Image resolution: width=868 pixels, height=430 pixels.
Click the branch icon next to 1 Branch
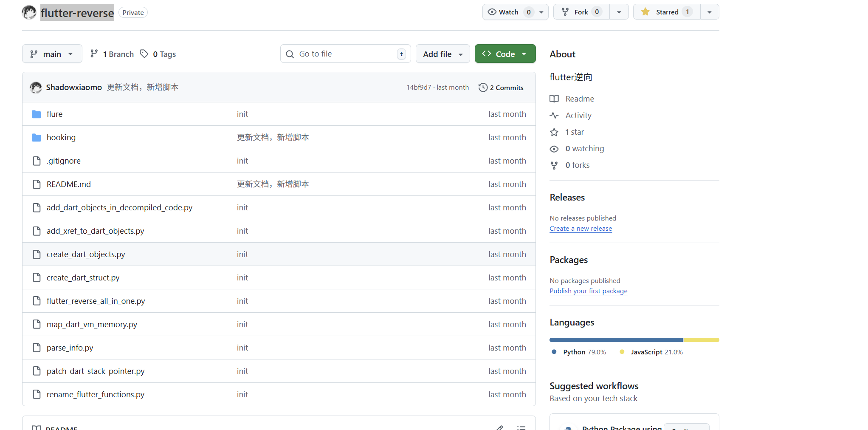[94, 54]
